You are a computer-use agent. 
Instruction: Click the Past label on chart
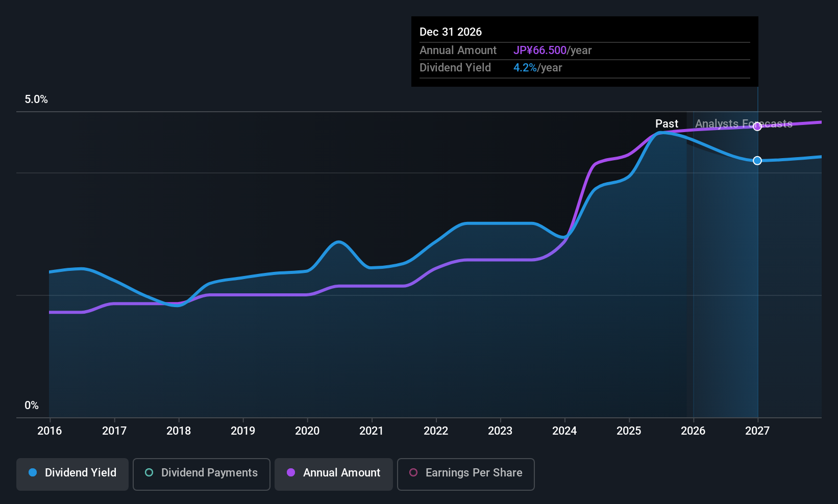pyautogui.click(x=667, y=124)
